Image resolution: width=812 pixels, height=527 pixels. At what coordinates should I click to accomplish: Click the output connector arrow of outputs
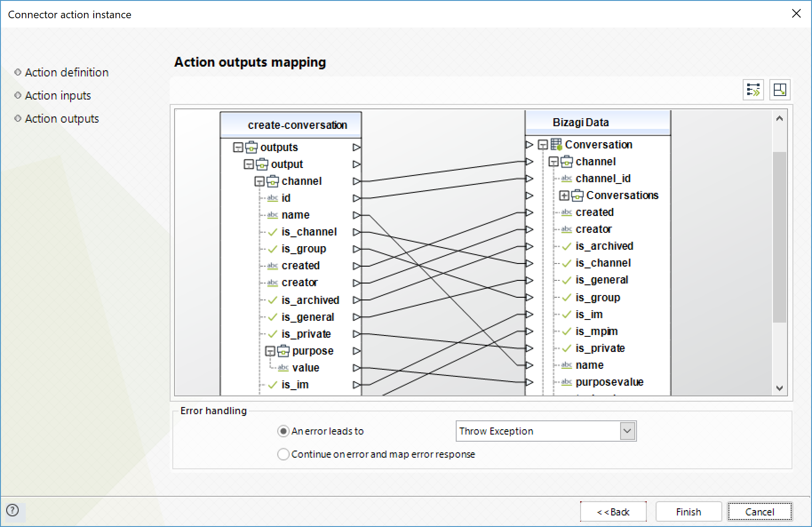pyautogui.click(x=357, y=147)
